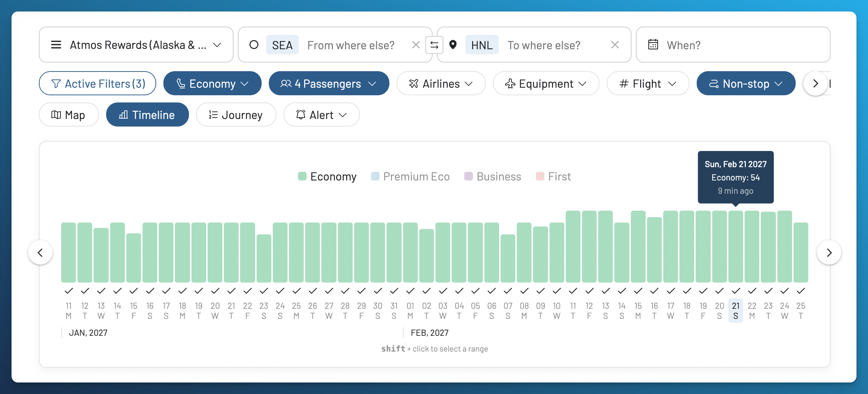Open Active Filters (3) panel

pos(98,83)
